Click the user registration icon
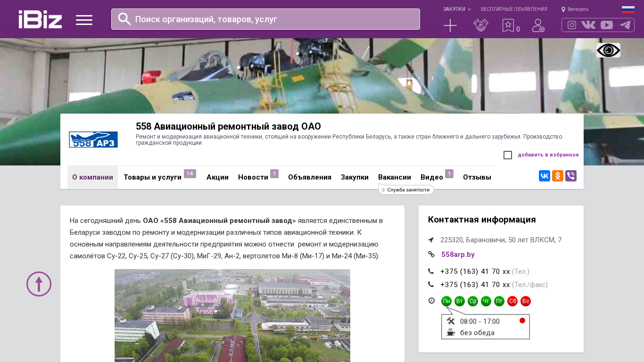644x362 pixels. tap(538, 25)
